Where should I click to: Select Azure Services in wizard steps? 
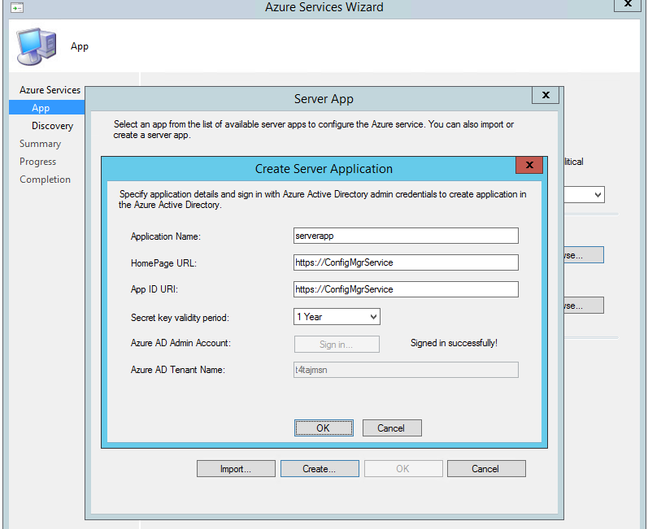[x=50, y=90]
